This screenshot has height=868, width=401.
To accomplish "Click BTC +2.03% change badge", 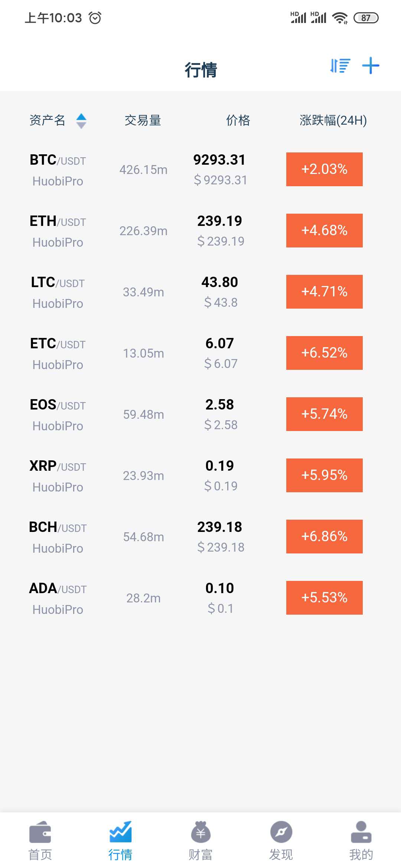I will click(x=325, y=169).
